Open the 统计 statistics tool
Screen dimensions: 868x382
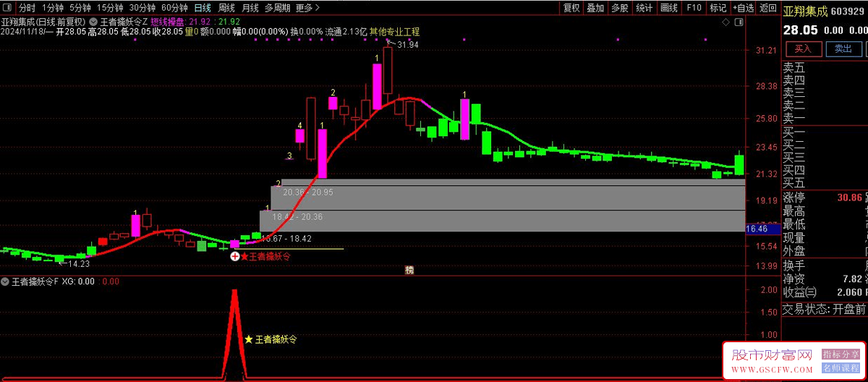click(644, 8)
